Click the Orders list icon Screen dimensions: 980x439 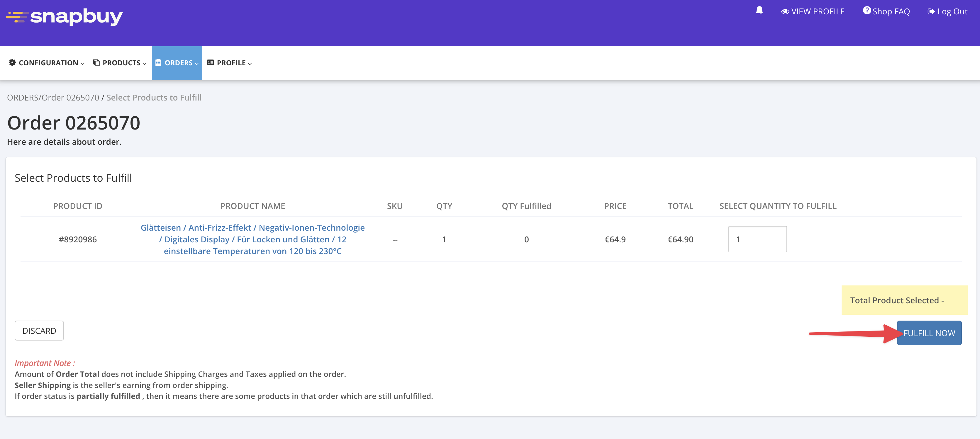(x=158, y=63)
